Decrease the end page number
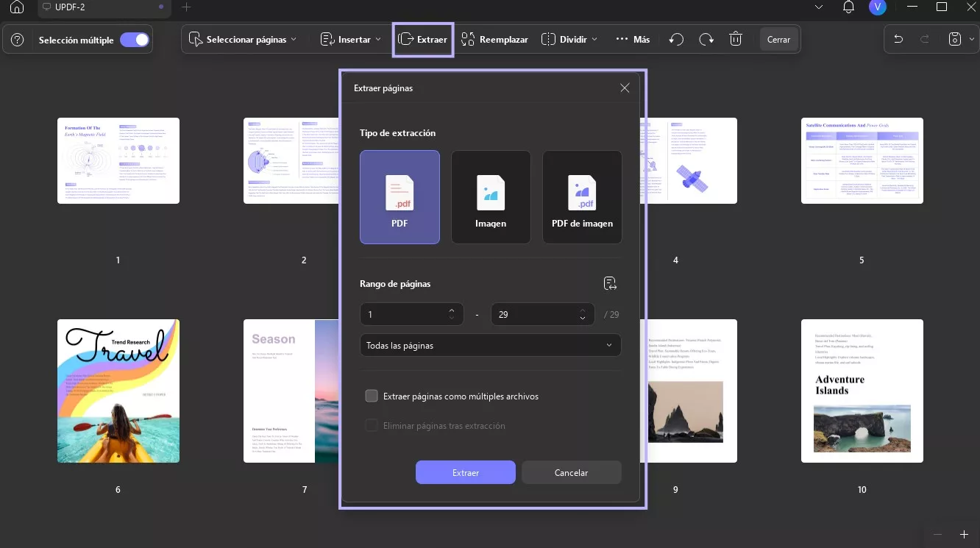The width and height of the screenshot is (980, 548). click(x=583, y=319)
